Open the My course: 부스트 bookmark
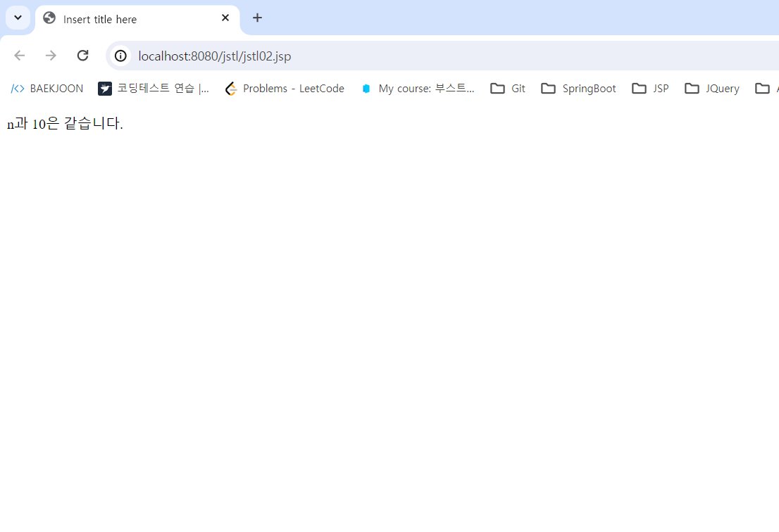This screenshot has height=532, width=779. [417, 89]
